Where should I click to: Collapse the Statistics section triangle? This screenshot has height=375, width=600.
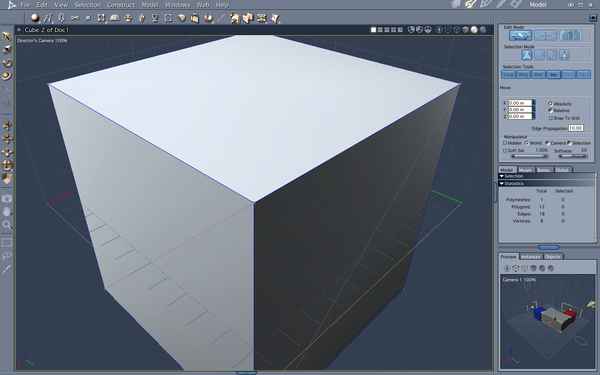tap(502, 183)
